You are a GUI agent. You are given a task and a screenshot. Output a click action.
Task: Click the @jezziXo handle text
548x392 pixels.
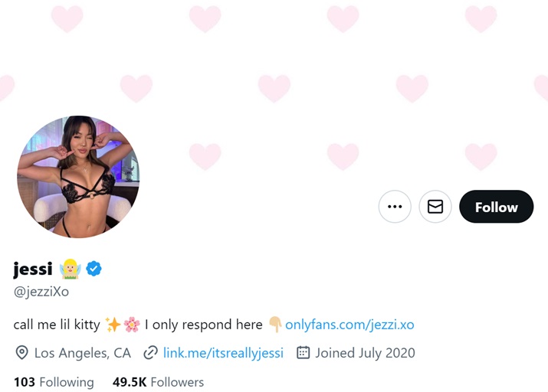41,292
